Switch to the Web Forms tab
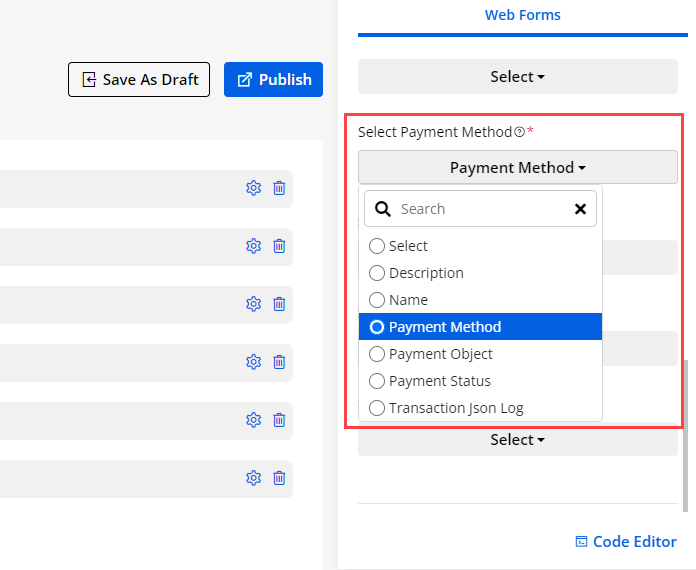Image resolution: width=696 pixels, height=570 pixels. point(522,15)
